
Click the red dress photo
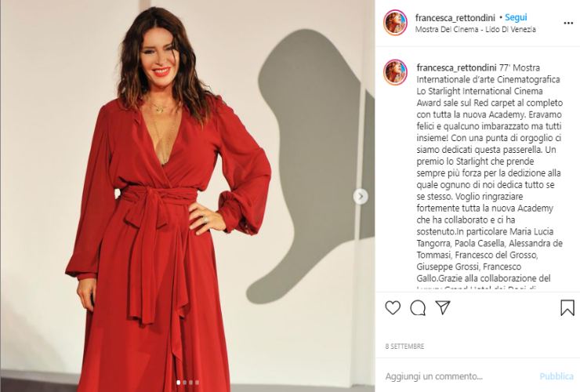point(187,196)
